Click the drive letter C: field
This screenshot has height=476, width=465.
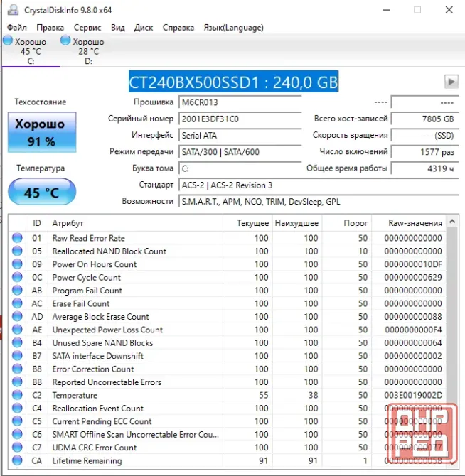coord(240,168)
